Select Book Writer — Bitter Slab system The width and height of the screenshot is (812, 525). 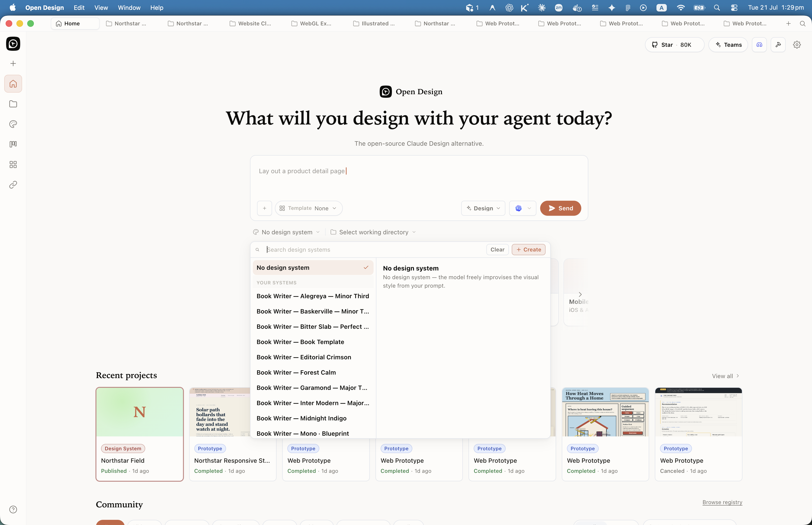pos(313,327)
